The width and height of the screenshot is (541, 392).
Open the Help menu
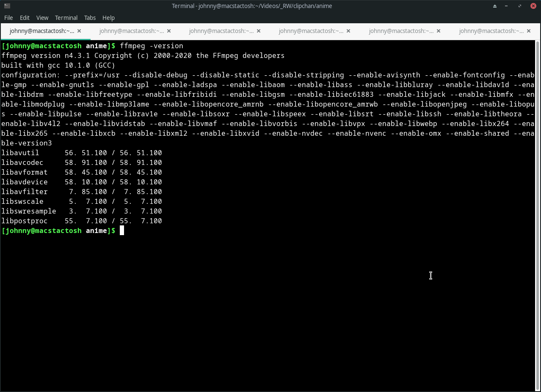[108, 18]
